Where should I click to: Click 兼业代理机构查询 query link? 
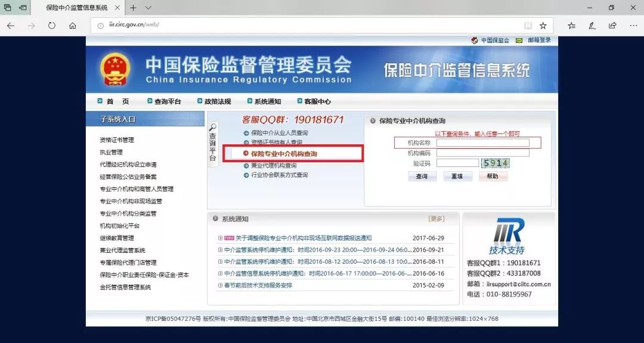[274, 166]
